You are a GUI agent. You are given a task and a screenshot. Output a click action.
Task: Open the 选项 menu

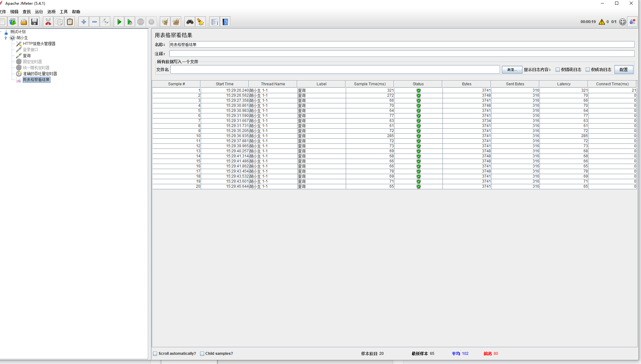[x=51, y=12]
